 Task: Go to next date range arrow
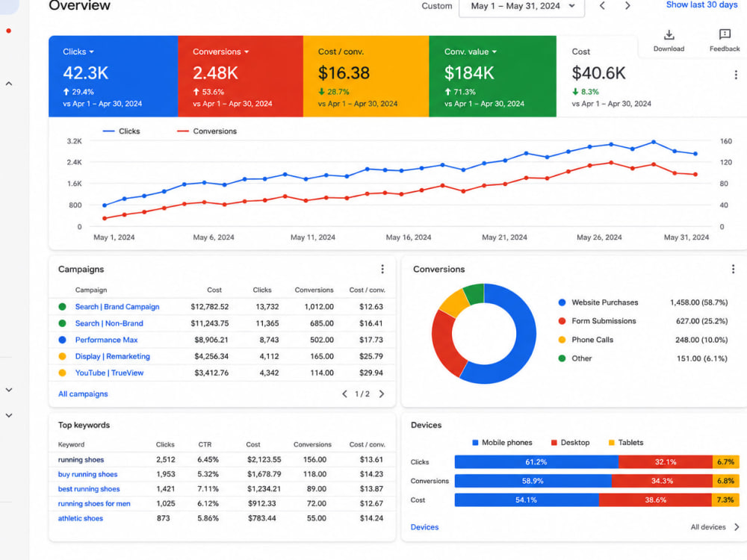627,6
